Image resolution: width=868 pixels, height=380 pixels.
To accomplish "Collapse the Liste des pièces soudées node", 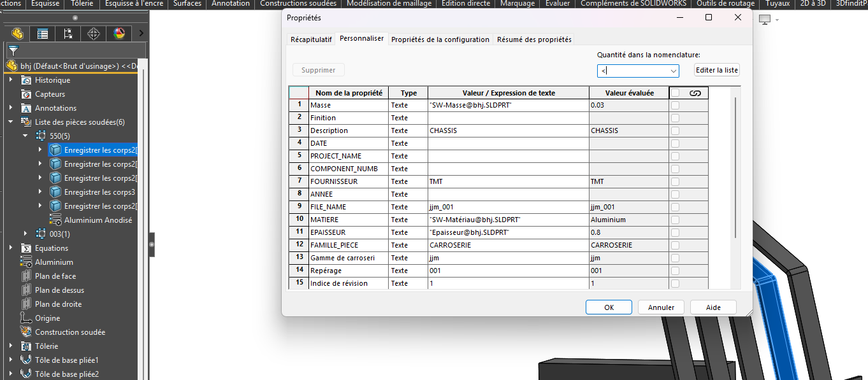I will pyautogui.click(x=11, y=122).
